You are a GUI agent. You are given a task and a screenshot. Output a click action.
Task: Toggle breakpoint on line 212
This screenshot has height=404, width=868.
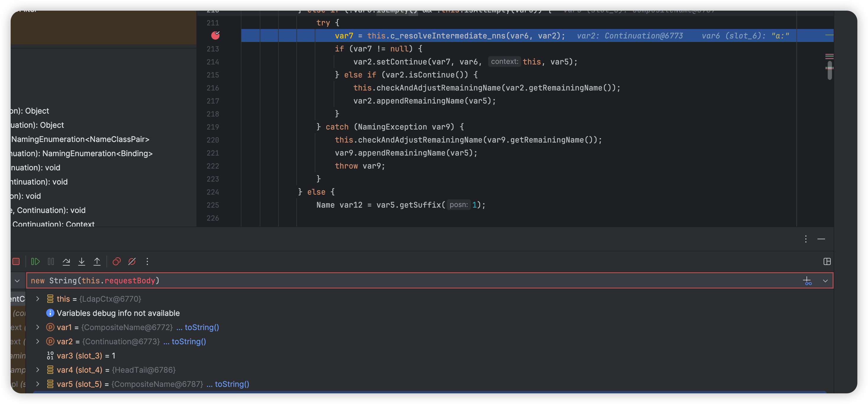pos(215,35)
